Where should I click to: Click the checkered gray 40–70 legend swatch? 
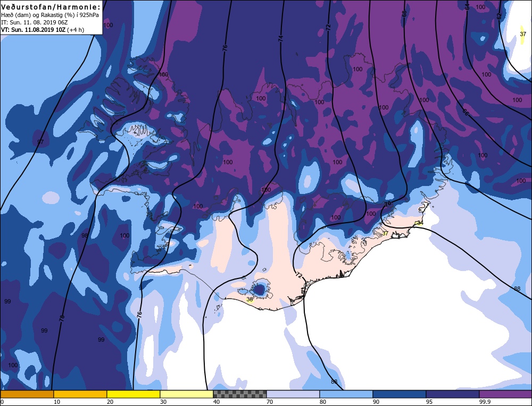240,394
